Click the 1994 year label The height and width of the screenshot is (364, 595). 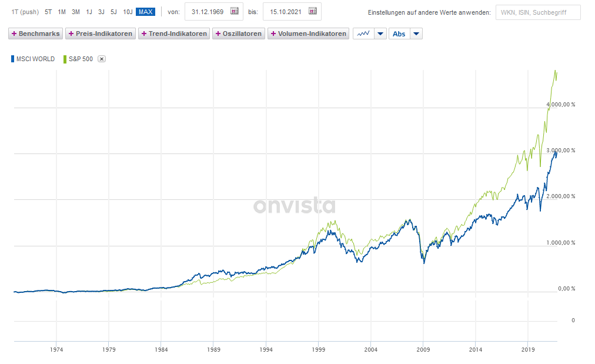(x=266, y=349)
